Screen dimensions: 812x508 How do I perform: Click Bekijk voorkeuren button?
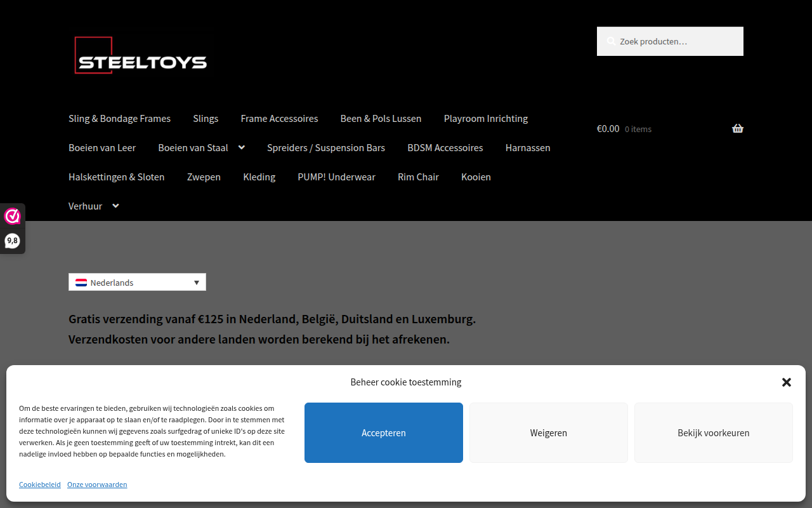(714, 432)
